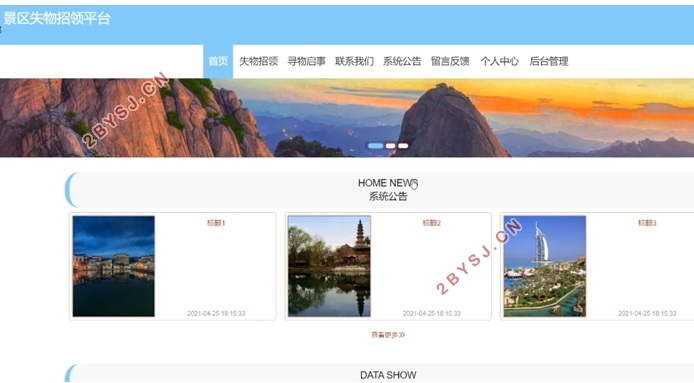Screen dimensions: 694x383
Task: Open 系统公告 navigation item
Action: 402,61
